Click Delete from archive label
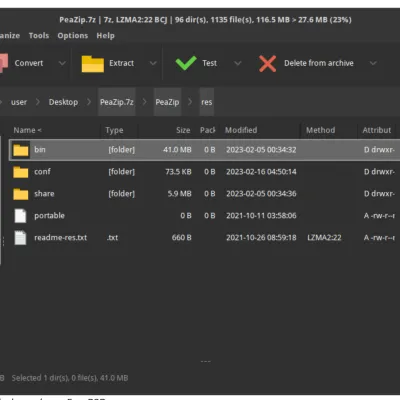Image resolution: width=400 pixels, height=400 pixels. tap(319, 63)
